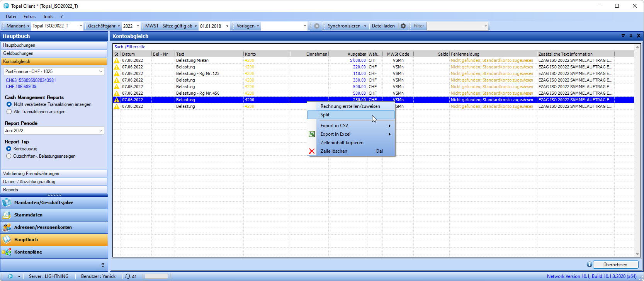Select 'Alle Transaktionen anzeigen' radio button

pos(9,112)
